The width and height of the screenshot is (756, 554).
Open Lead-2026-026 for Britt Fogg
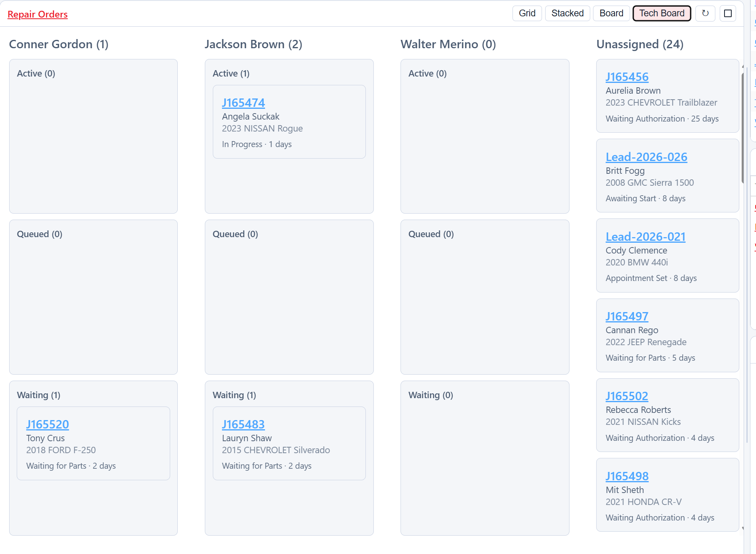(x=646, y=157)
